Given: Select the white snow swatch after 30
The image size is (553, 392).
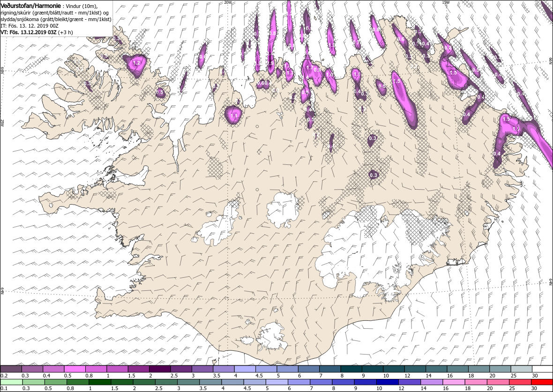Looking at the screenshot, I should [542, 369].
